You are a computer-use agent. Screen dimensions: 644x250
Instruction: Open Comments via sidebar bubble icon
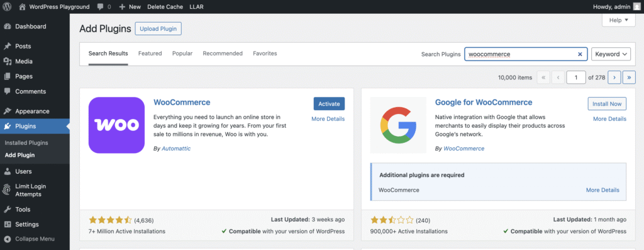8,92
